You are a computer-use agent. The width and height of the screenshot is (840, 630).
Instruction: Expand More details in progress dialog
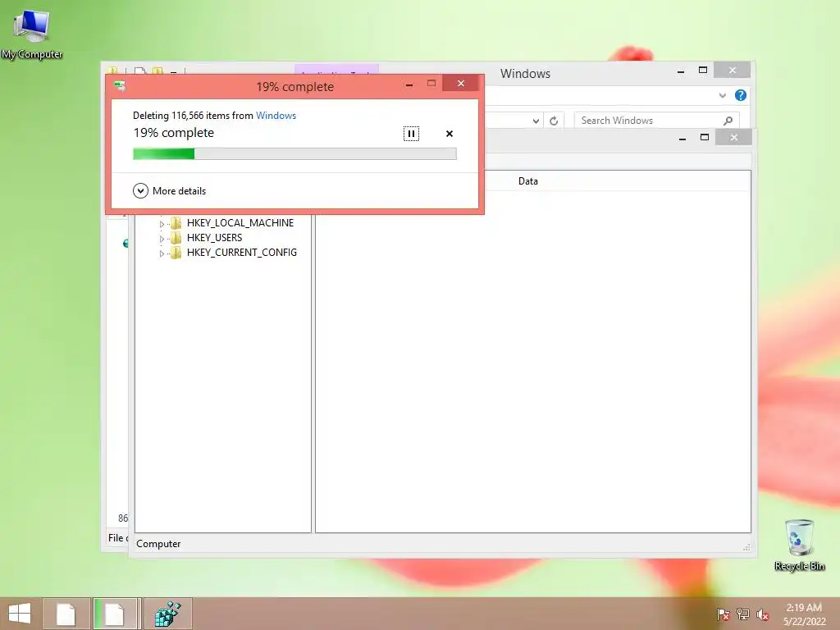[169, 190]
